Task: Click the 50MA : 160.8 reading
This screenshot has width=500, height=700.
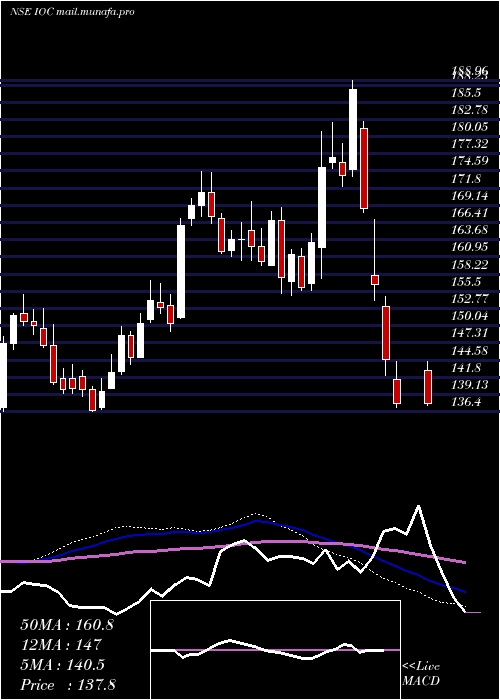Action: pyautogui.click(x=67, y=625)
